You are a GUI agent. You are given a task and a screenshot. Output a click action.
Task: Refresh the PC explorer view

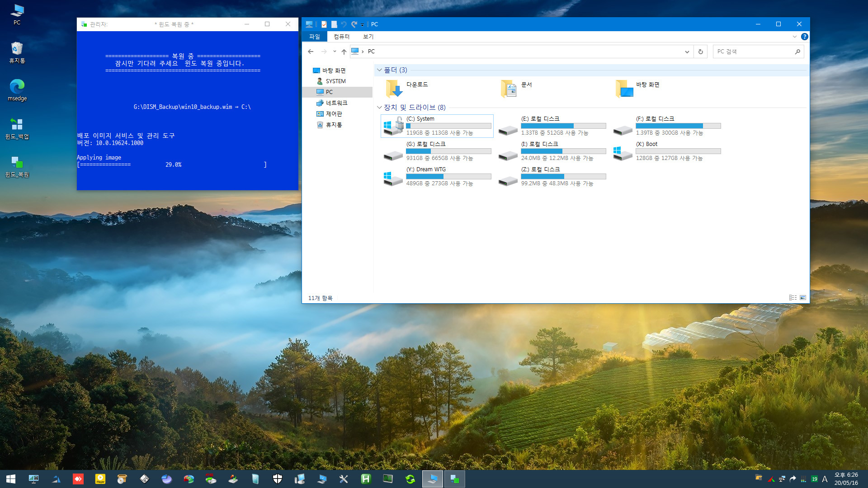[x=701, y=52]
